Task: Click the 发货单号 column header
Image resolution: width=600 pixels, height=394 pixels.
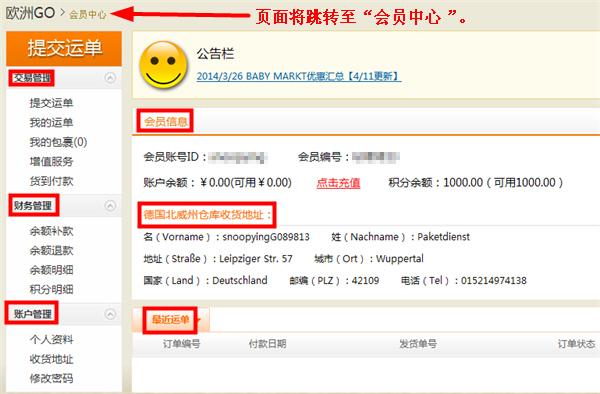Action: (418, 344)
